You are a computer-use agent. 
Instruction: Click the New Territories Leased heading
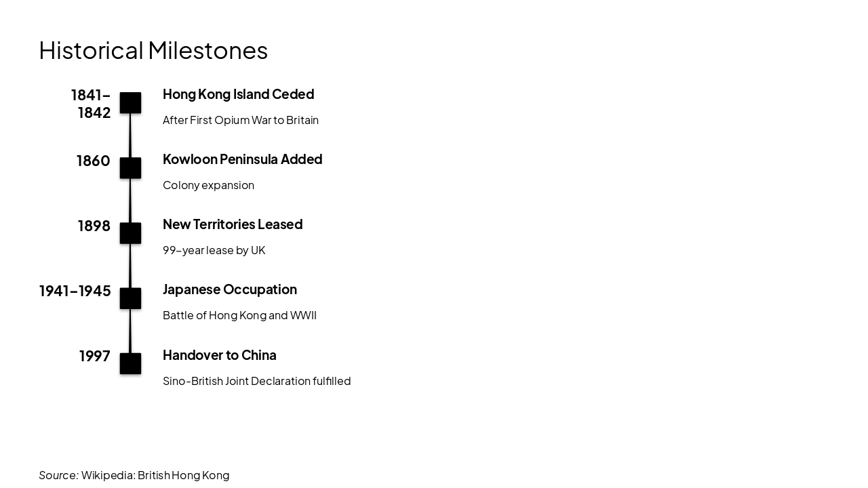233,224
